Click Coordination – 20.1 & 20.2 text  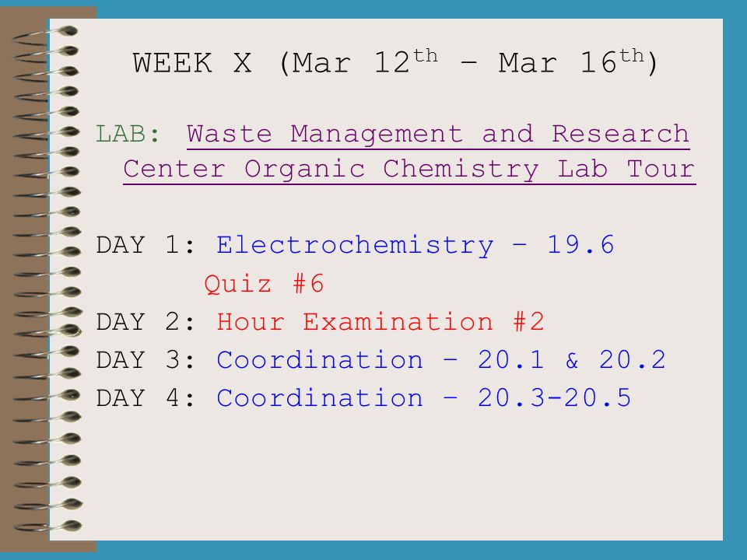(441, 360)
